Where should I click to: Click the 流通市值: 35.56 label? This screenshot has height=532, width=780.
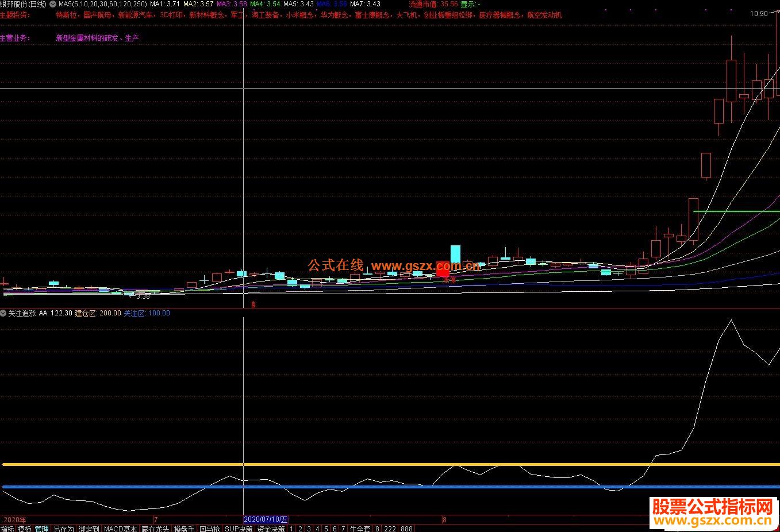(433, 4)
